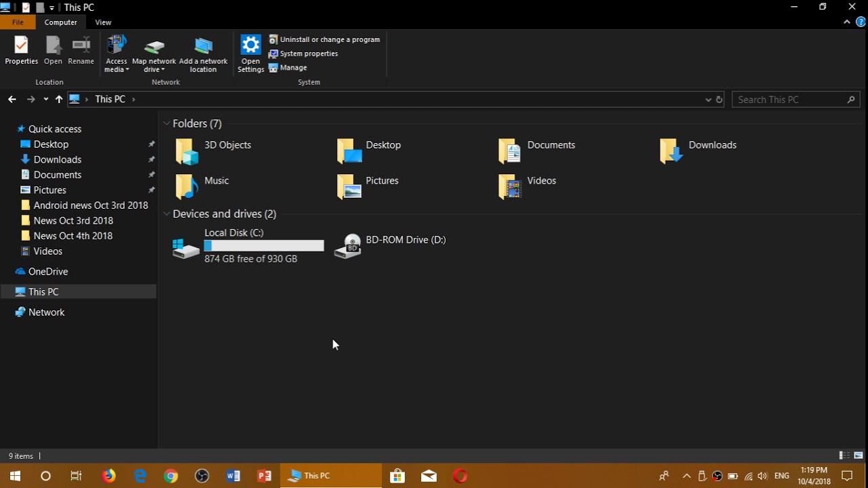The width and height of the screenshot is (868, 488).
Task: Click the Local Disk (C:) usage bar
Action: 264,246
